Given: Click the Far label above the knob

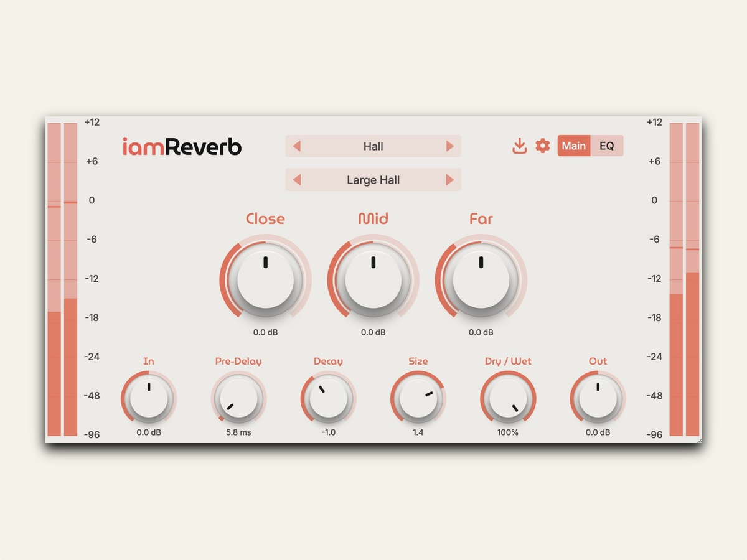Looking at the screenshot, I should click(x=481, y=219).
